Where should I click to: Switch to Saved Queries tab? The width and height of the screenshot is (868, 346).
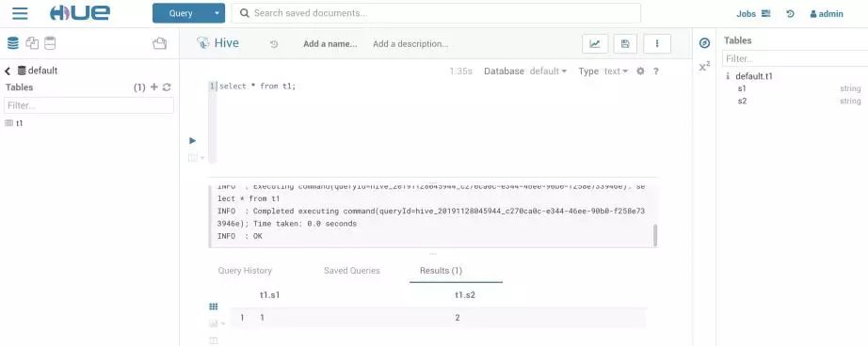[x=351, y=271]
